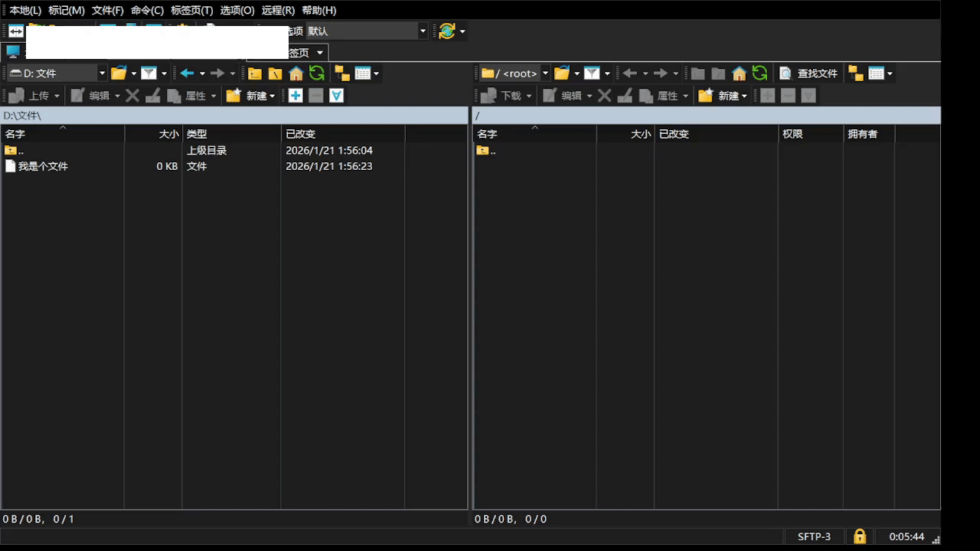Select the file 我是个文件
This screenshot has height=551, width=980.
click(43, 166)
